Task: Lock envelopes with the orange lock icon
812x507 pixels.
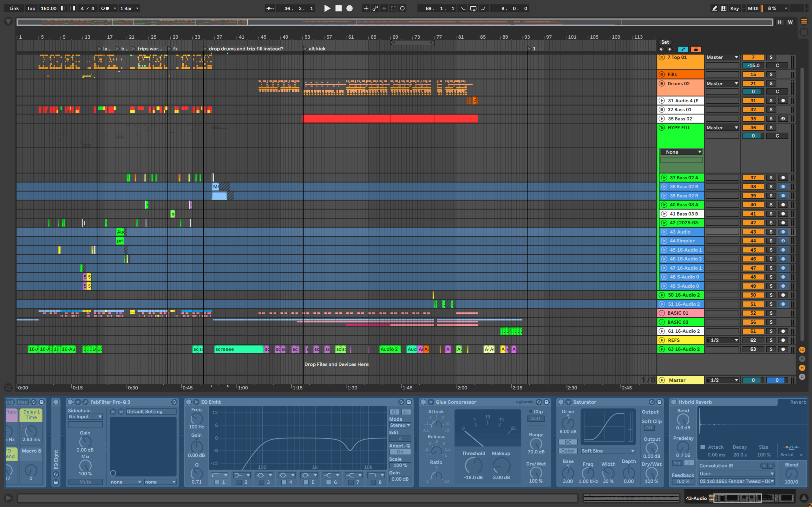Action: 696,49
